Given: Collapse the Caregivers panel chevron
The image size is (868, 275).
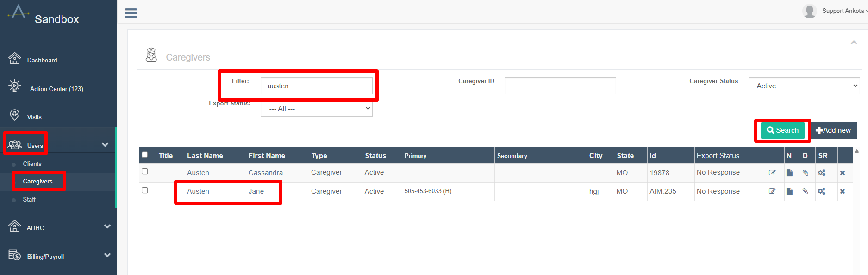Looking at the screenshot, I should [x=854, y=43].
